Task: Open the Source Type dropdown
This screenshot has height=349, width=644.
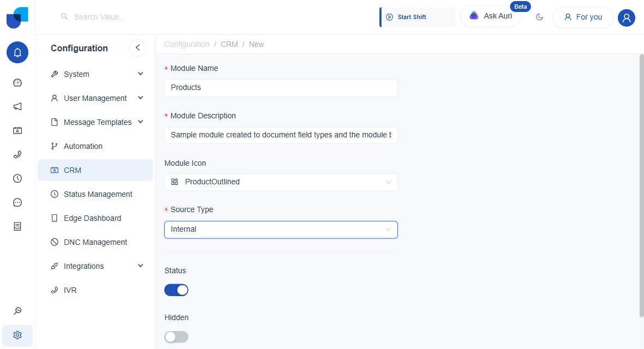Action: [x=281, y=230]
